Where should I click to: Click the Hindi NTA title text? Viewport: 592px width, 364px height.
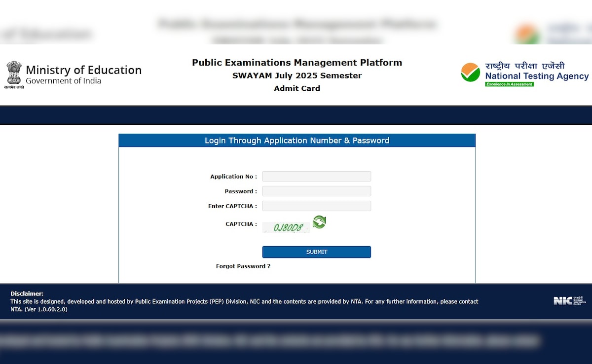524,66
